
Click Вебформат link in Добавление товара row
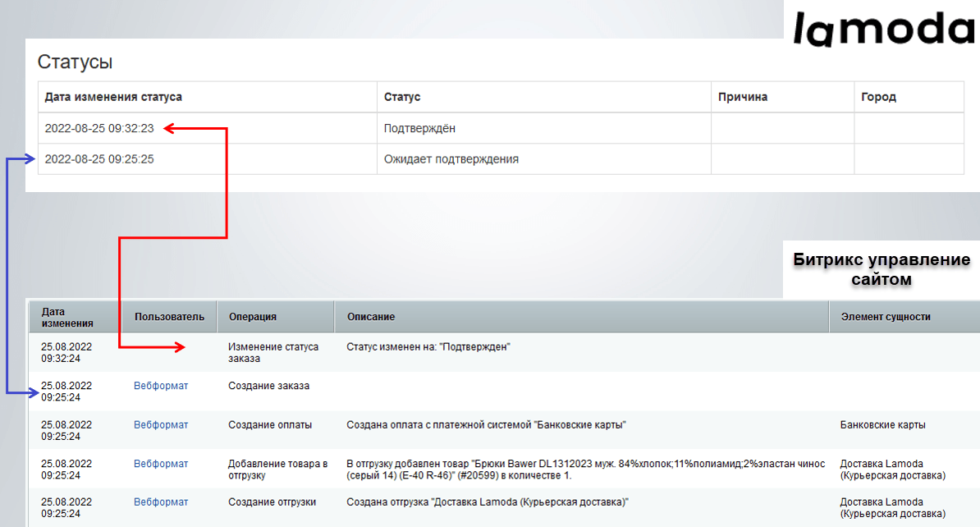tap(161, 463)
